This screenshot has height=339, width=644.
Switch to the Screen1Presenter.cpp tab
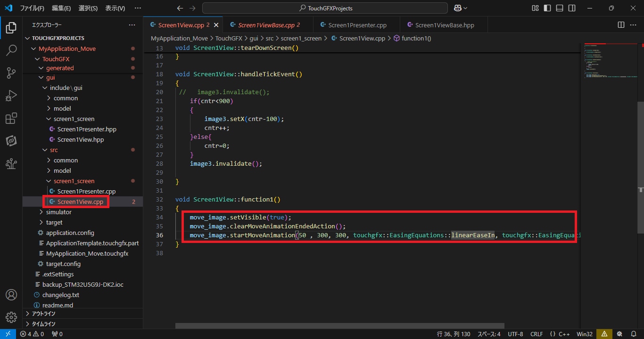pyautogui.click(x=357, y=25)
